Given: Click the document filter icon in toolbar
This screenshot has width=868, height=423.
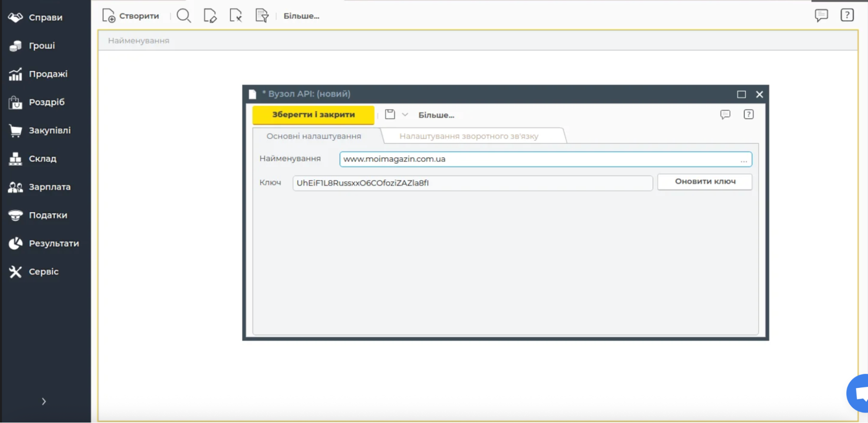Looking at the screenshot, I should pos(262,16).
